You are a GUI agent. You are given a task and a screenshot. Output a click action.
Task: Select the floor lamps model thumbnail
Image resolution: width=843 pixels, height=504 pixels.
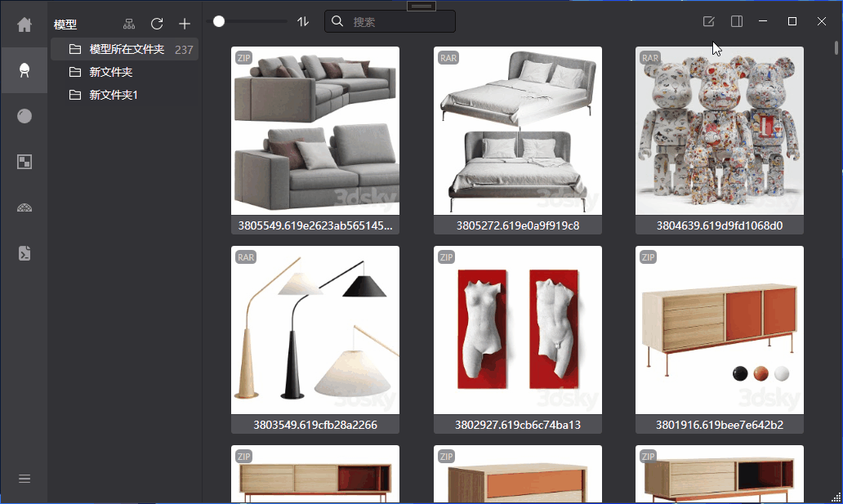click(x=315, y=330)
